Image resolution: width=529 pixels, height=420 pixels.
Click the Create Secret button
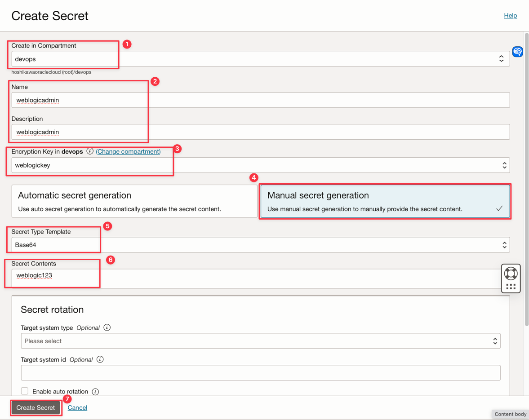(x=36, y=407)
